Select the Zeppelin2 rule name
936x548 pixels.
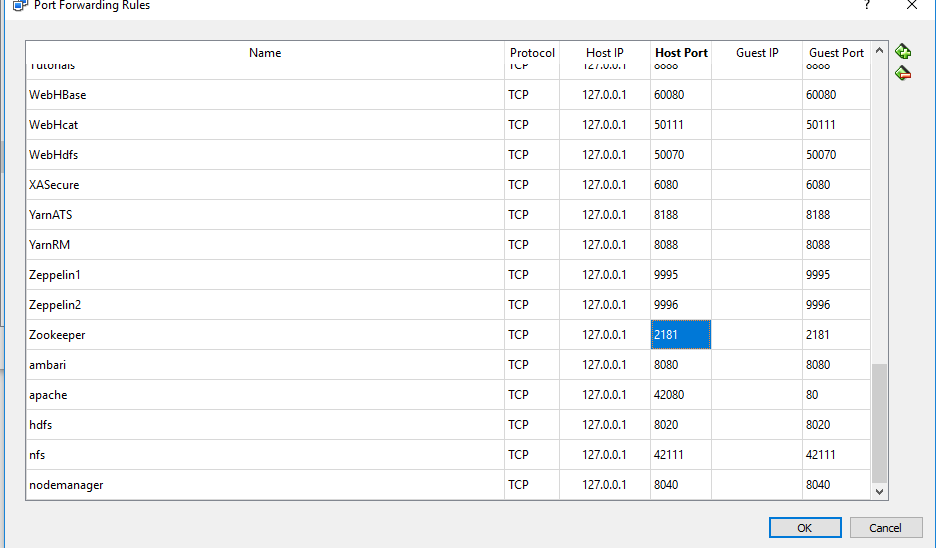[55, 305]
